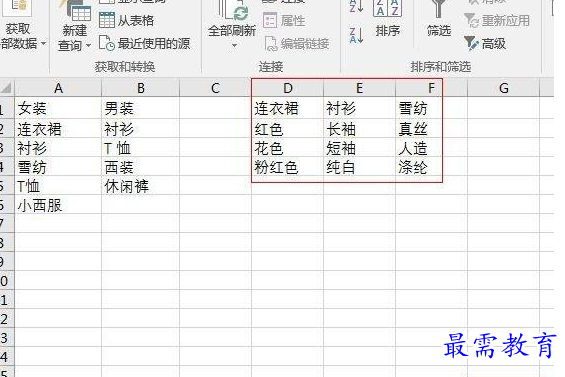Sort descending with the Z-A icon
Screen dimensions: 565x377
point(356,35)
